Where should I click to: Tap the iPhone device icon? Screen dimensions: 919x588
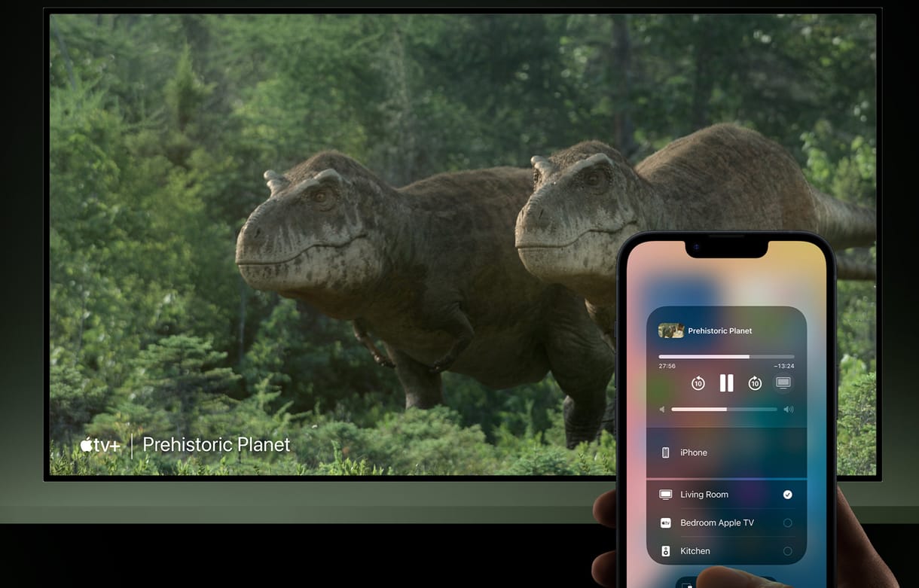pyautogui.click(x=665, y=452)
